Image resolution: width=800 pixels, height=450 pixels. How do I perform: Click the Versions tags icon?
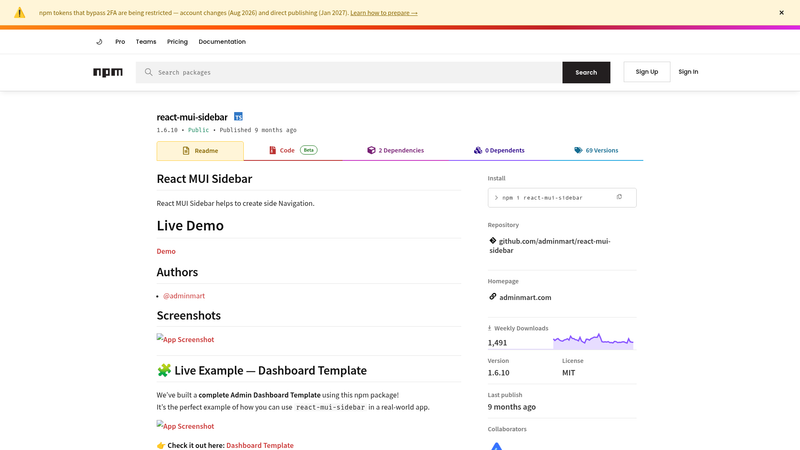tap(578, 150)
